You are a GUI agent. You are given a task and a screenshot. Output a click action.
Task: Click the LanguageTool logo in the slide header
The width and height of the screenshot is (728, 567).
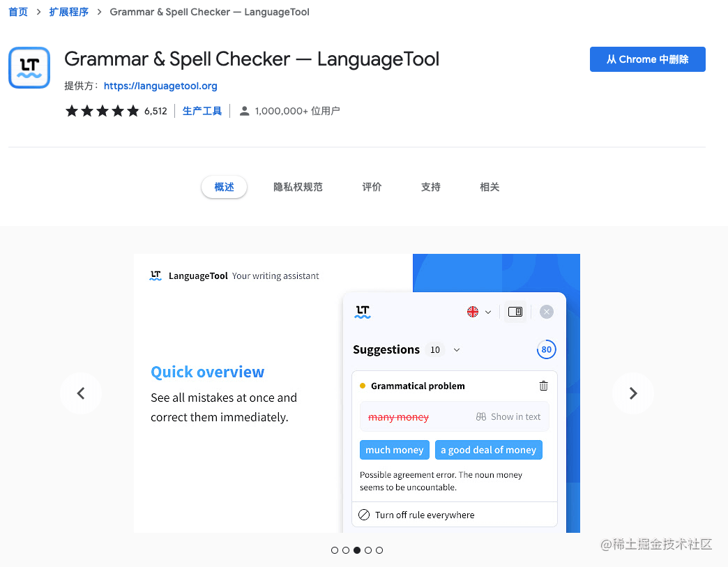click(156, 275)
